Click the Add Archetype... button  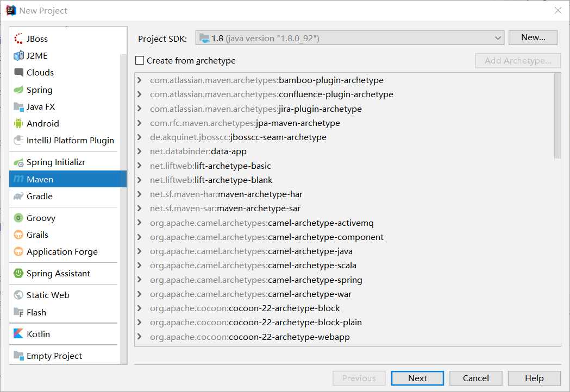[518, 61]
